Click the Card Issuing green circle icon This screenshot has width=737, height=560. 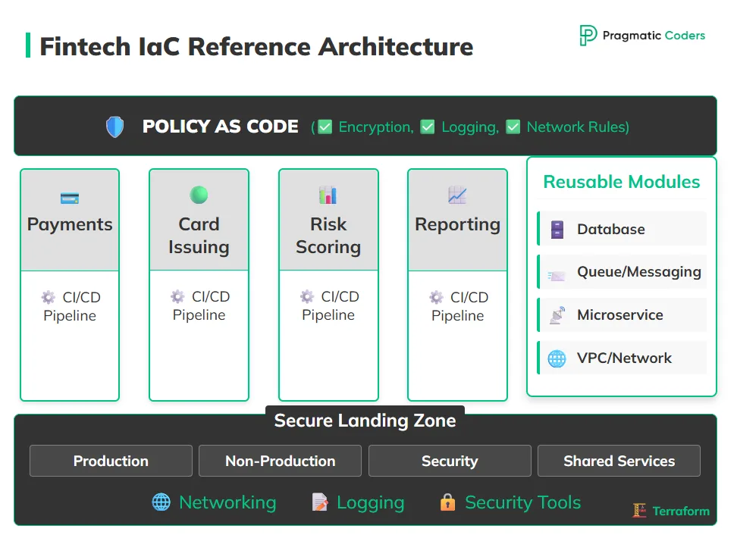[x=199, y=196]
